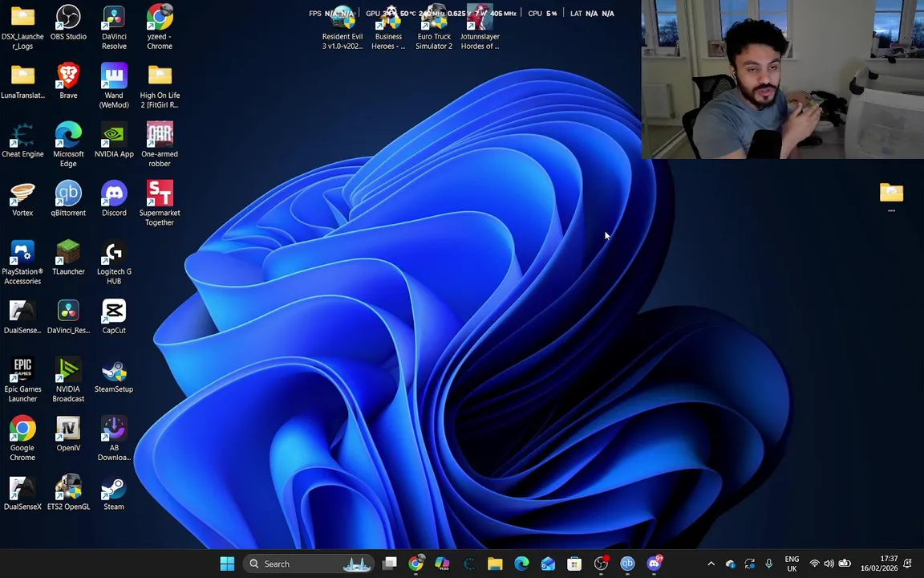924x578 pixels.
Task: Select the Supermarket Together desktop icon
Action: [x=160, y=204]
